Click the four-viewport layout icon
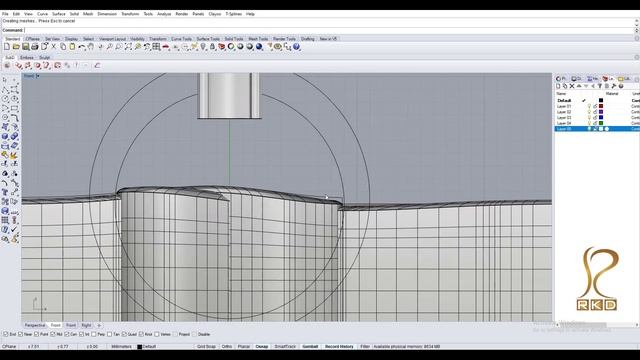This screenshot has height=360, width=640. (x=156, y=47)
